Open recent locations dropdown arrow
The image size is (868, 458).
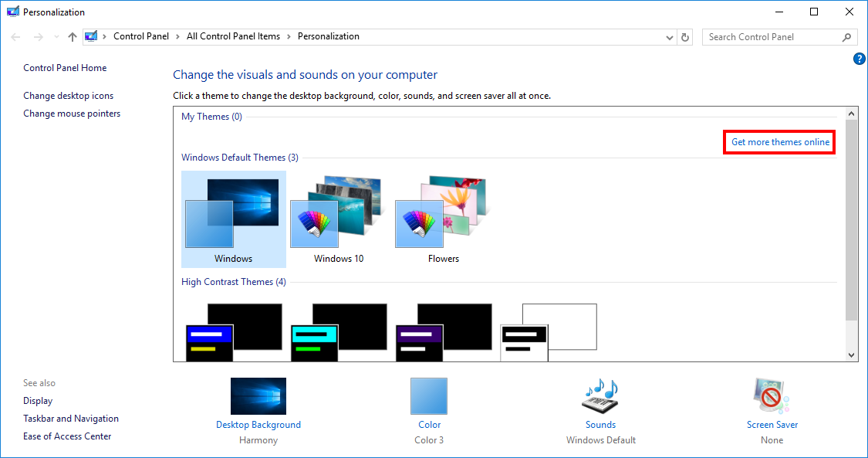click(x=56, y=37)
